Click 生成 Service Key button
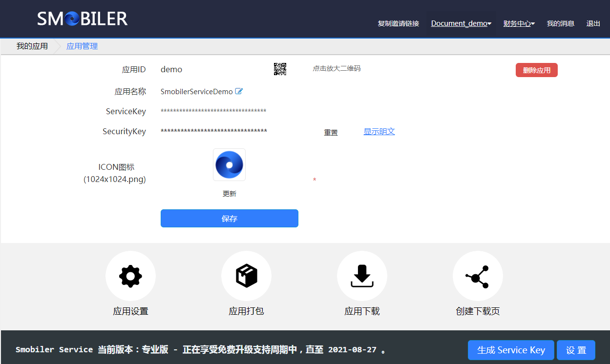Image resolution: width=610 pixels, height=364 pixels. pyautogui.click(x=511, y=350)
